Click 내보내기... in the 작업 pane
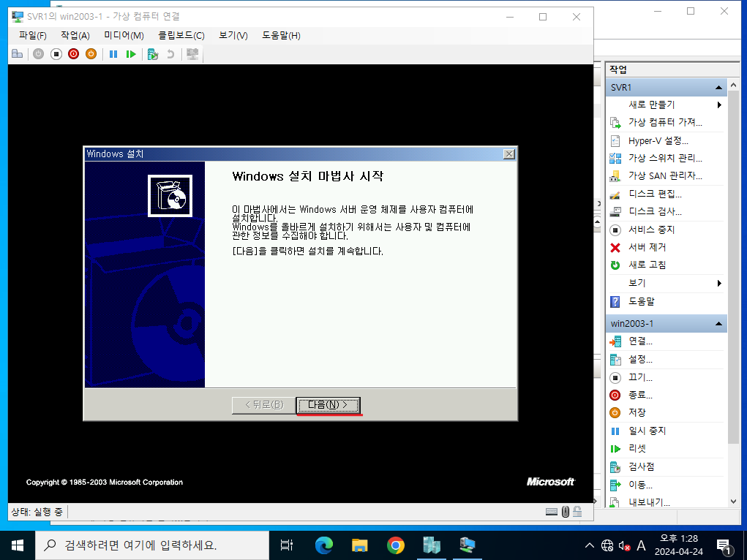This screenshot has width=747, height=560. click(x=649, y=502)
